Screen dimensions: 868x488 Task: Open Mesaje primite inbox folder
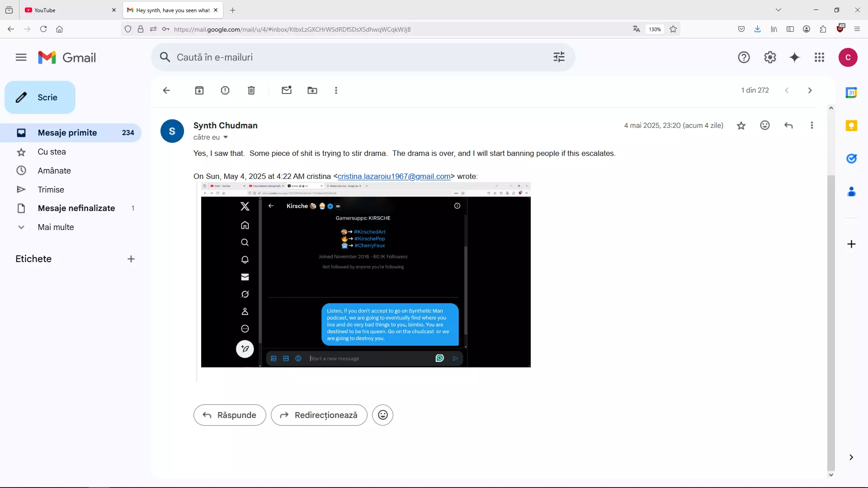pos(71,133)
